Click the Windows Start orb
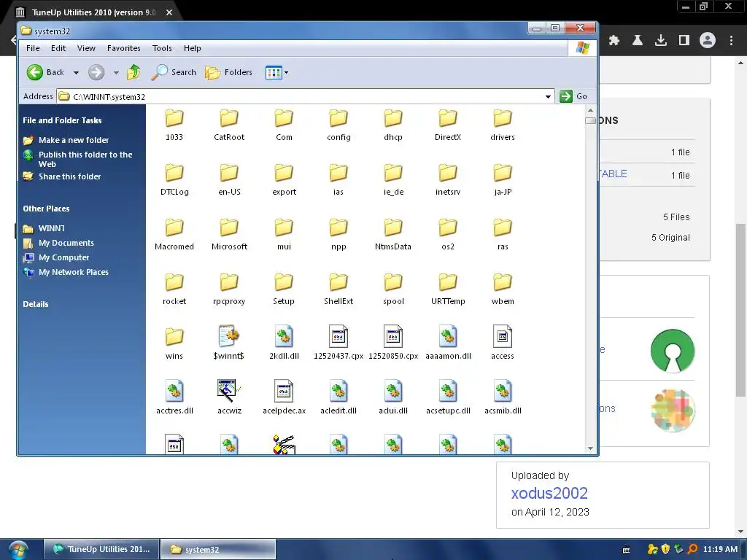This screenshot has width=747, height=560. pos(18,550)
